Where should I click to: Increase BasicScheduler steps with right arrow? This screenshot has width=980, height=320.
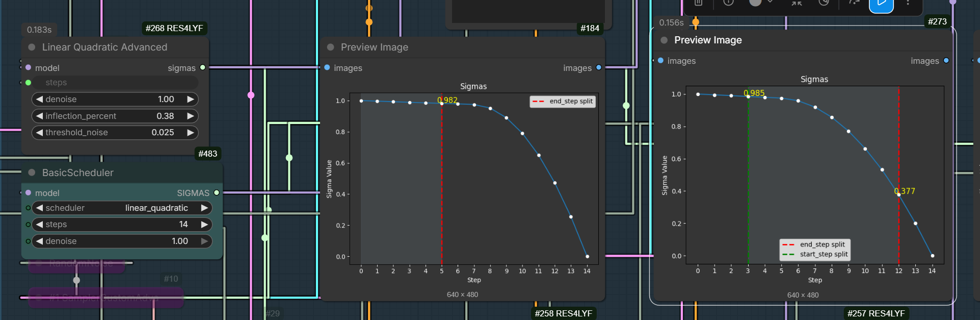pos(204,224)
